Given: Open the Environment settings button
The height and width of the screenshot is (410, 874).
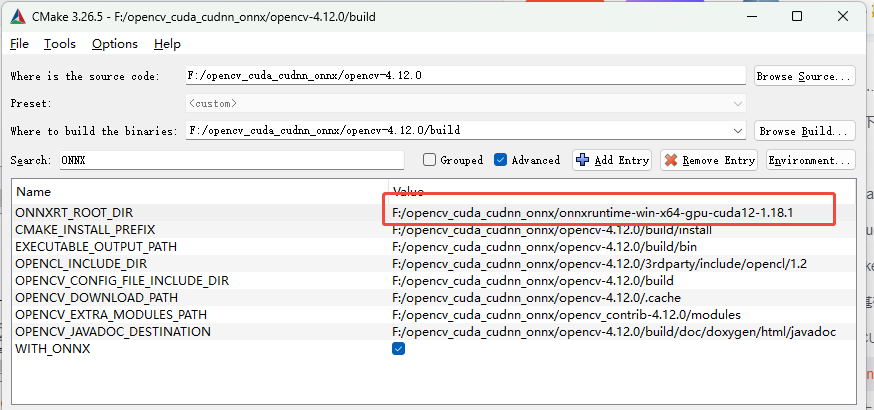Looking at the screenshot, I should (810, 160).
